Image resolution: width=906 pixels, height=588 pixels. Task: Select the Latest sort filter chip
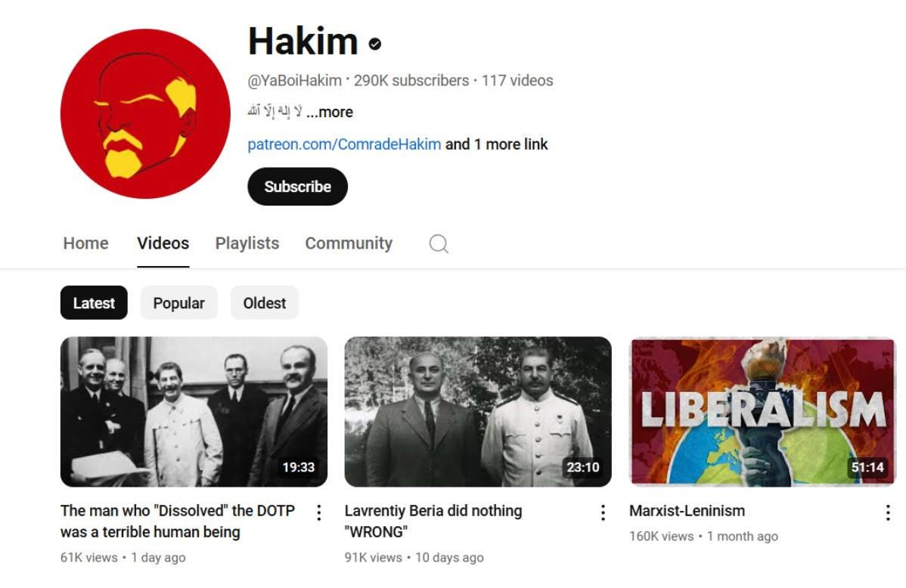(94, 302)
